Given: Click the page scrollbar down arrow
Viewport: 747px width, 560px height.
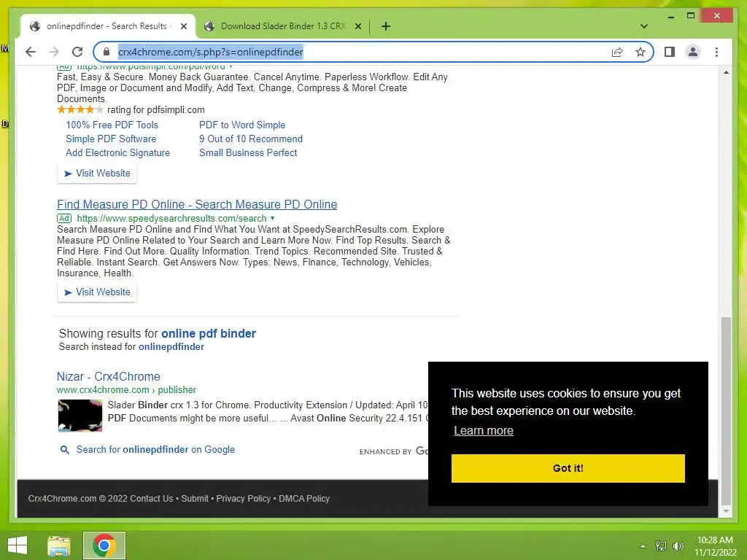Looking at the screenshot, I should tap(726, 511).
